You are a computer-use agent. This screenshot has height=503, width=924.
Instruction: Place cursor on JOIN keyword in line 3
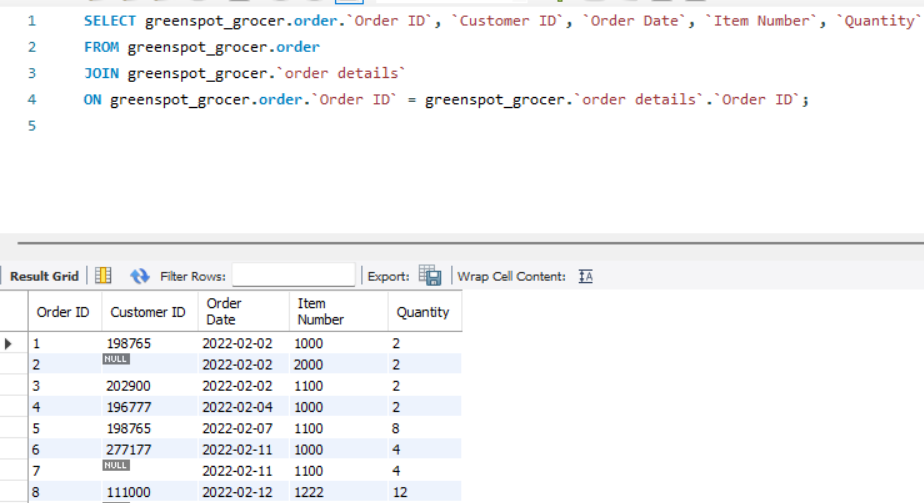[x=101, y=73]
